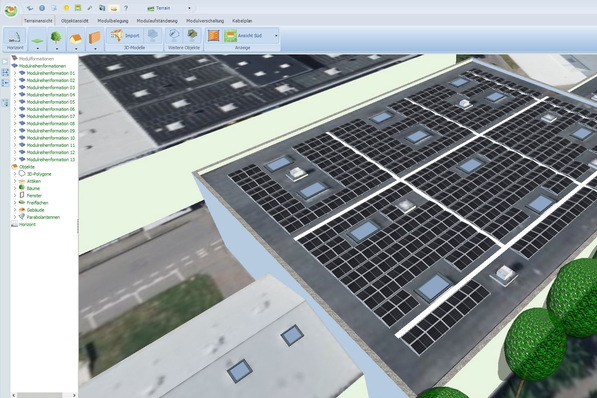The height and width of the screenshot is (398, 597).
Task: Select Fenster in the tree
Action: pyautogui.click(x=34, y=196)
